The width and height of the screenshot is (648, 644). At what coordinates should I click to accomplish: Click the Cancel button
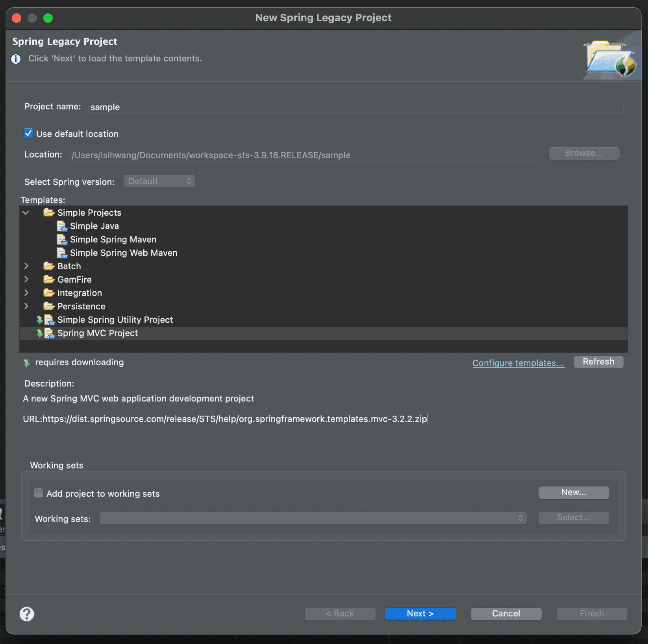506,614
